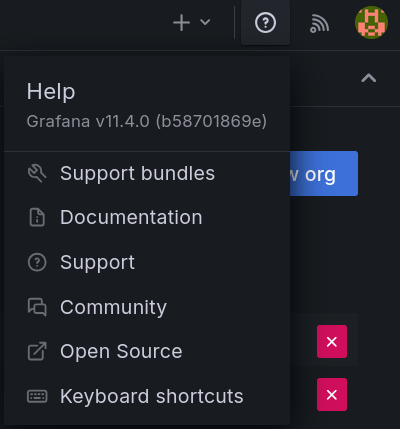Click the circled question icon beside Support
This screenshot has width=400, height=429.
[x=37, y=262]
